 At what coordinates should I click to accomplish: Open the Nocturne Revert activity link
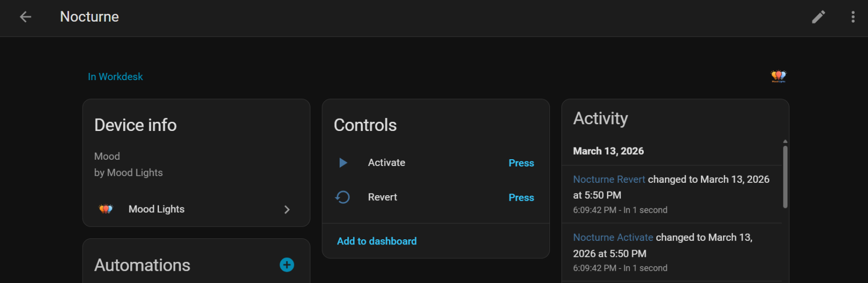(609, 179)
